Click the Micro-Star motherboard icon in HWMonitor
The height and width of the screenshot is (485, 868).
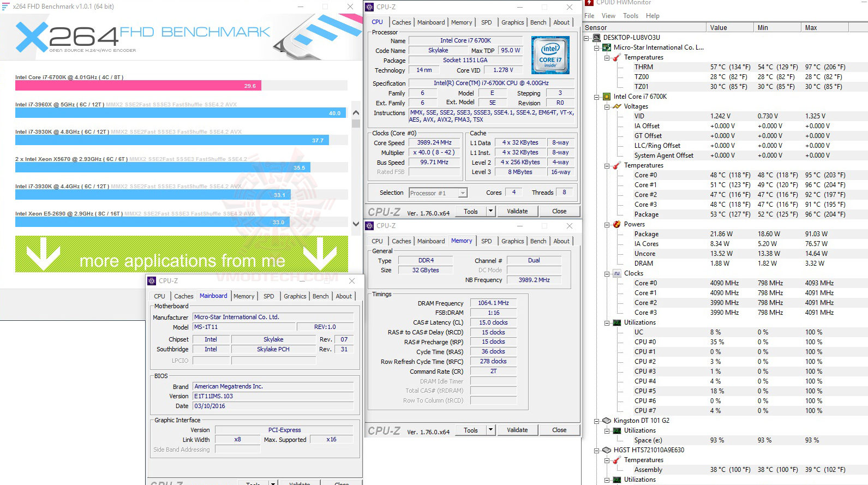(x=607, y=47)
